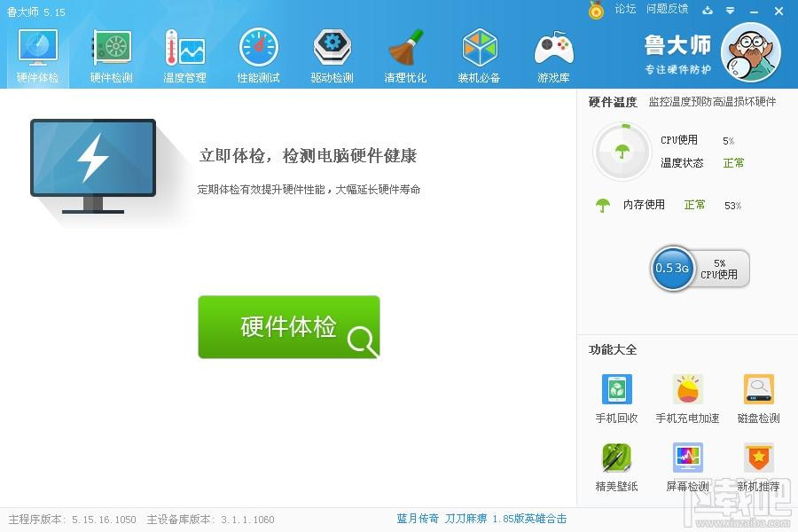This screenshot has height=532, width=798.
Task: Open the 游戏库 gamepad icon
Action: click(553, 49)
